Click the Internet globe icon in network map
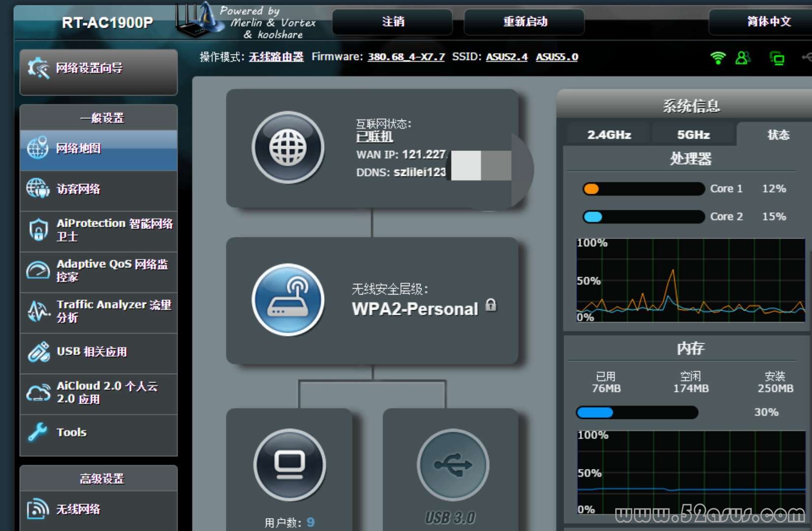The width and height of the screenshot is (812, 531). (288, 147)
